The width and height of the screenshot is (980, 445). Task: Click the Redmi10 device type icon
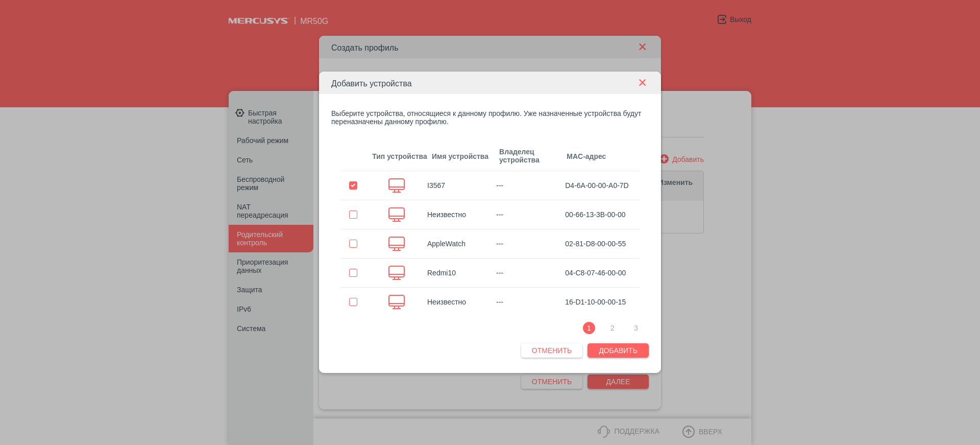[396, 273]
